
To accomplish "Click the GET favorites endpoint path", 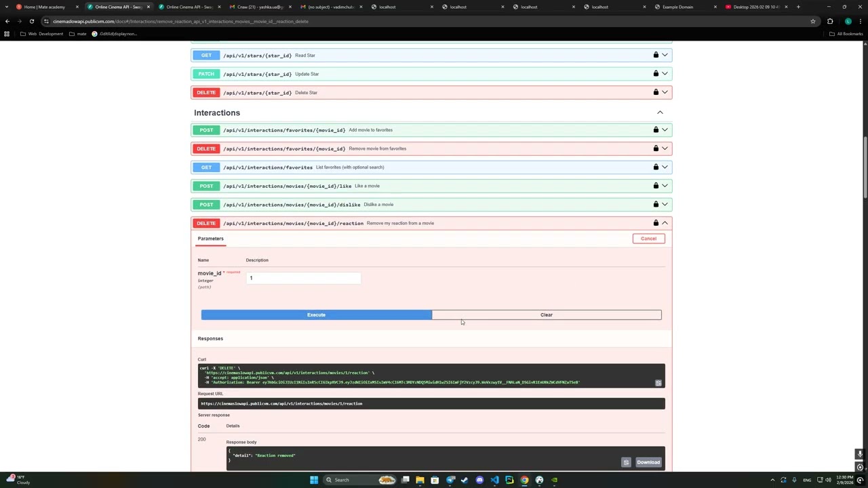I will 268,167.
